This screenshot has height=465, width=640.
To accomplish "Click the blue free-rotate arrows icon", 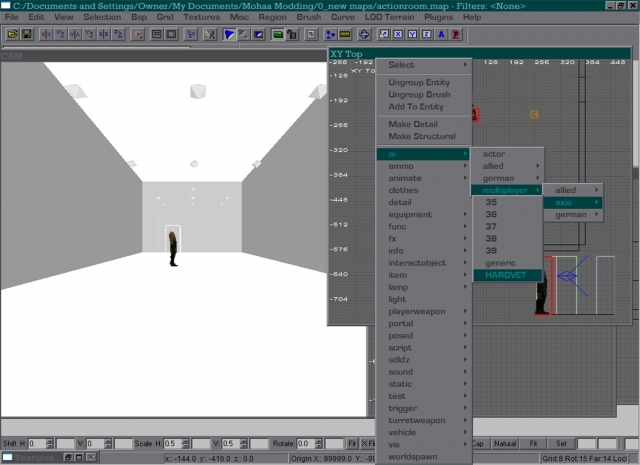I will (364, 34).
